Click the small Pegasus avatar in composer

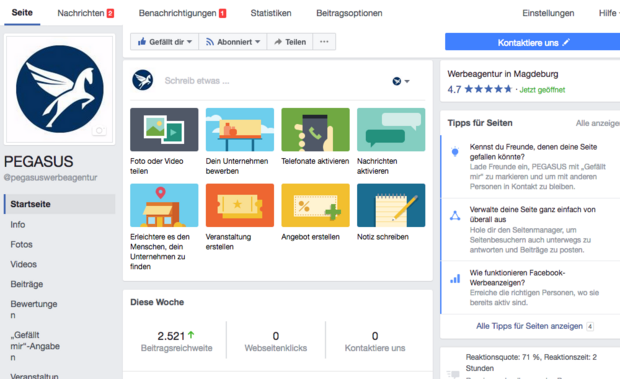(142, 80)
